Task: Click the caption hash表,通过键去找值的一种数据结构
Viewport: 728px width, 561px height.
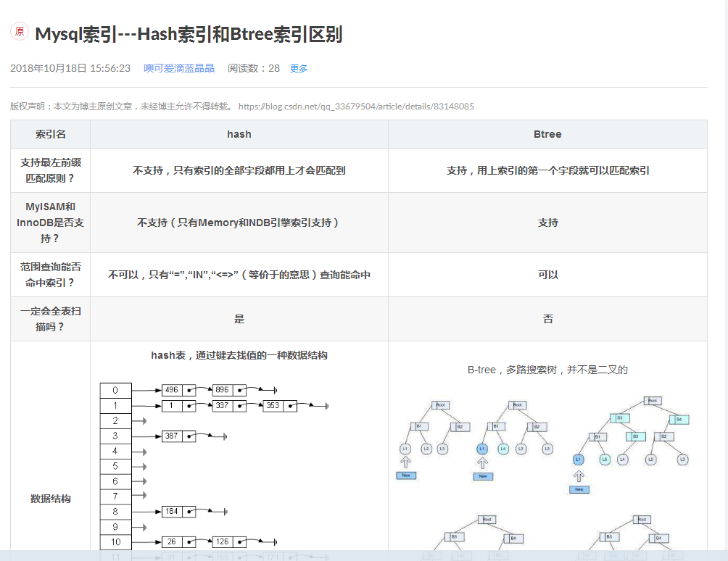Action: point(239,355)
